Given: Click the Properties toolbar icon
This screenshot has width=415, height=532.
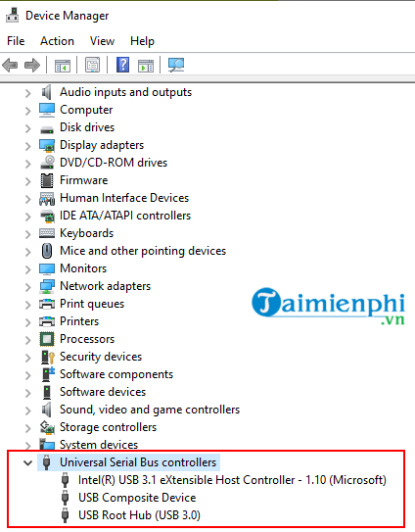Looking at the screenshot, I should (x=93, y=65).
